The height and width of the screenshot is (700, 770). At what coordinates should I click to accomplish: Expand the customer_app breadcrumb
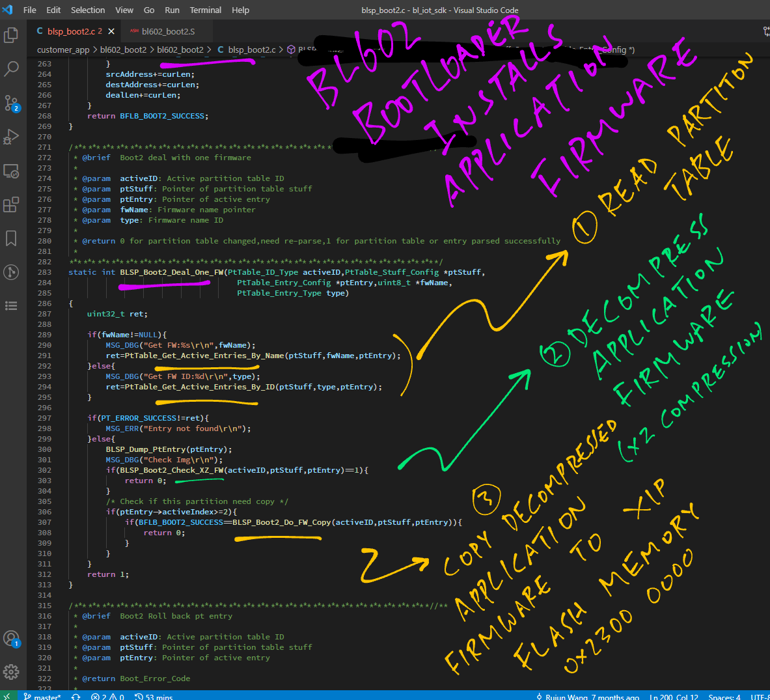pyautogui.click(x=63, y=49)
